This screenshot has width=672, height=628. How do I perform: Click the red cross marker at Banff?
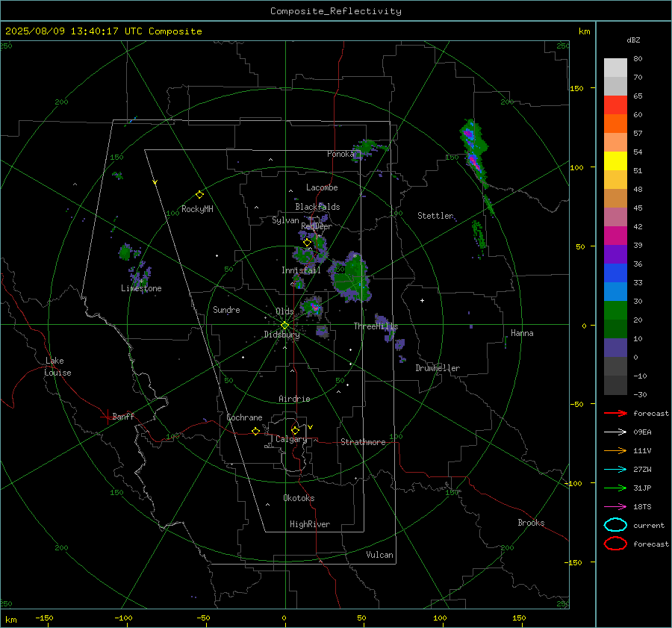107,417
